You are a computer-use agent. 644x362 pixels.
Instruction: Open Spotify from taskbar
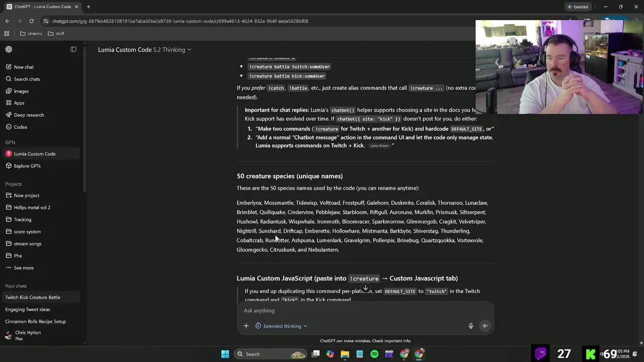point(374,354)
